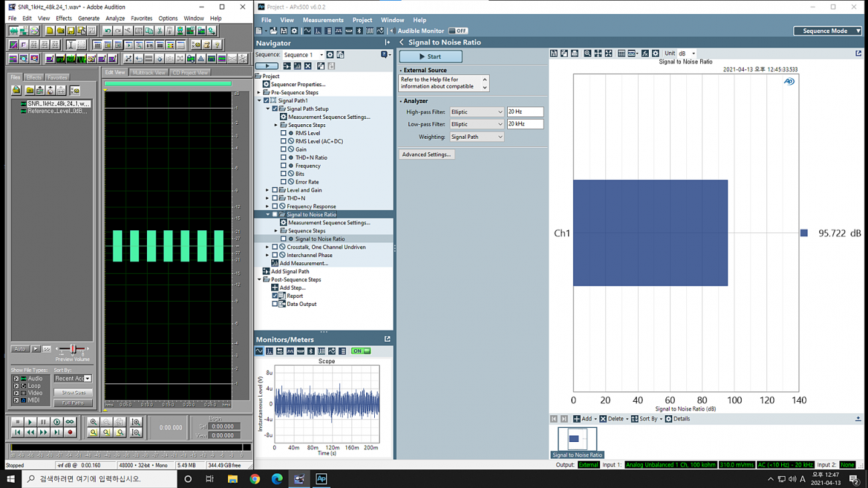Switch to Effects tab in Audition panel
868x488 pixels.
(x=33, y=77)
